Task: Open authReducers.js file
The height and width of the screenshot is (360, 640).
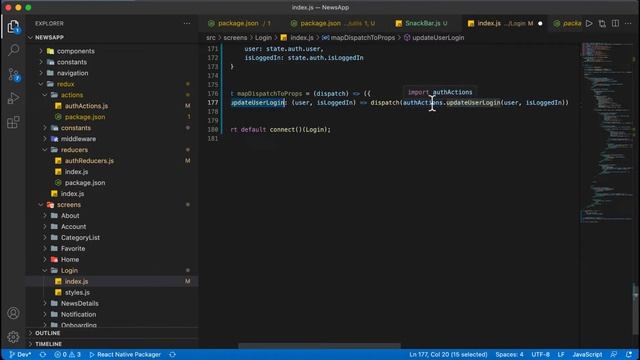Action: (x=89, y=161)
